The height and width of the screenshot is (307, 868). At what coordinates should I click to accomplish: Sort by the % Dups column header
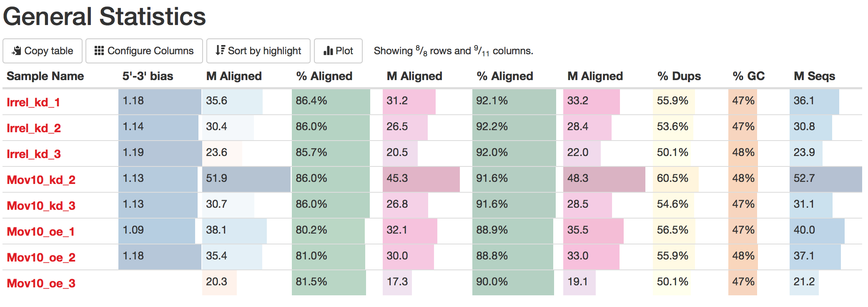[x=679, y=76]
